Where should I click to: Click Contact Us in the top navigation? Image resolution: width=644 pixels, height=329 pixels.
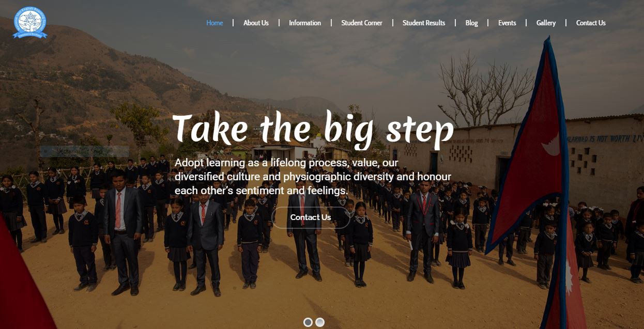(591, 23)
